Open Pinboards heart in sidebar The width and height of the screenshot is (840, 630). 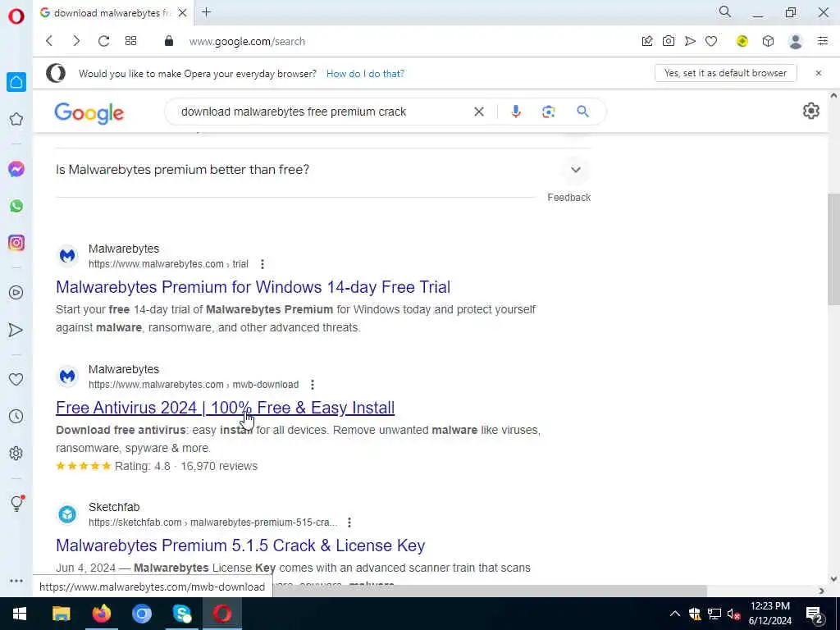pos(16,379)
